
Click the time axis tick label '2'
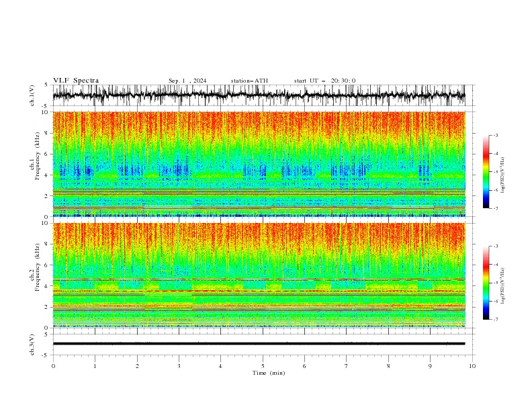coord(137,366)
